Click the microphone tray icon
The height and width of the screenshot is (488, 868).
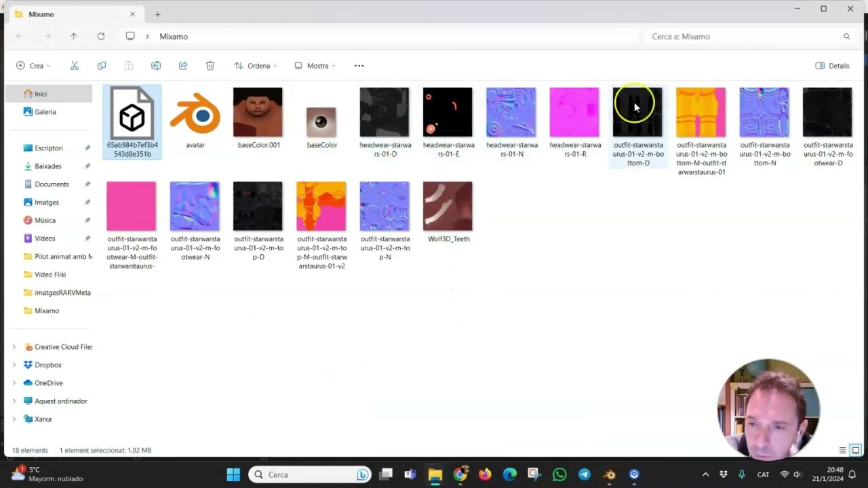741,474
